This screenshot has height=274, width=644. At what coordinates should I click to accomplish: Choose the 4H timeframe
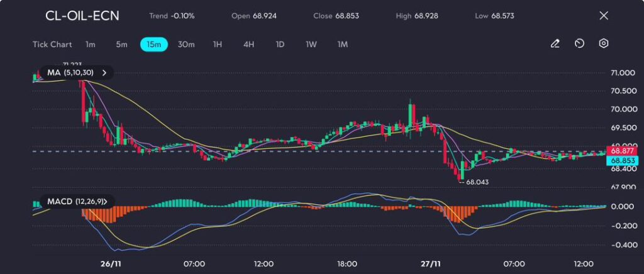point(249,45)
